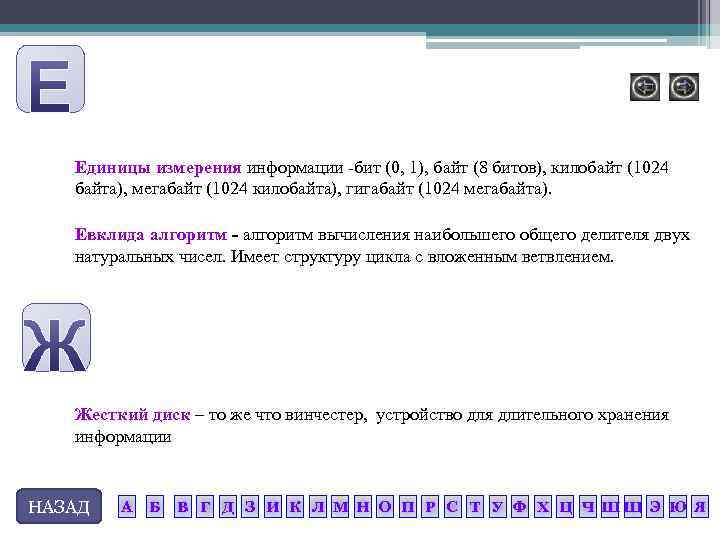This screenshot has height=540, width=720.
Task: Choose letter Я index tile
Action: coord(700,506)
